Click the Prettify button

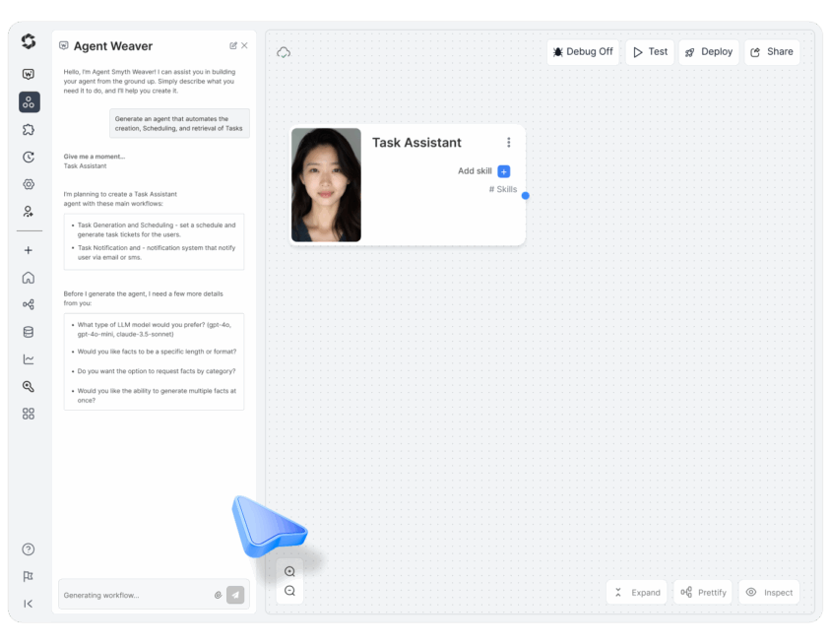(703, 592)
